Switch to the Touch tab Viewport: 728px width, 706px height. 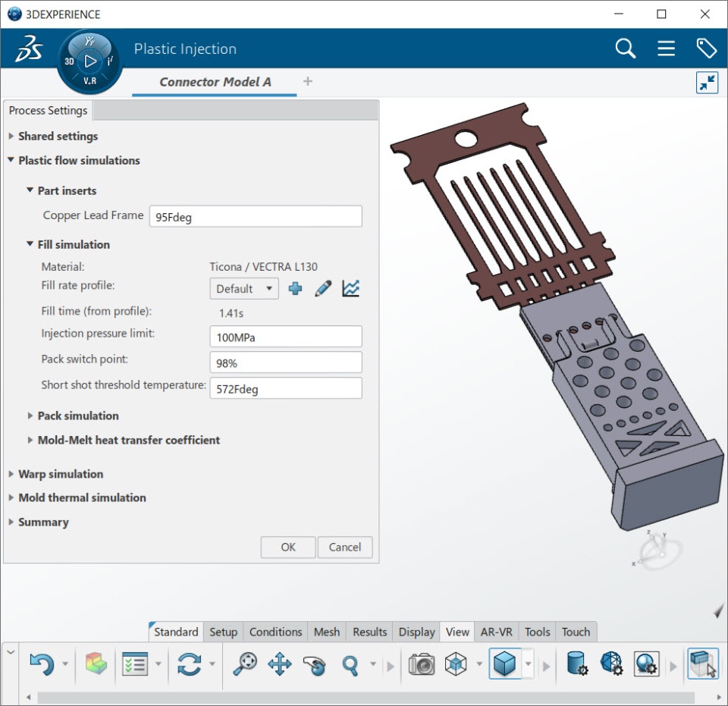point(576,632)
